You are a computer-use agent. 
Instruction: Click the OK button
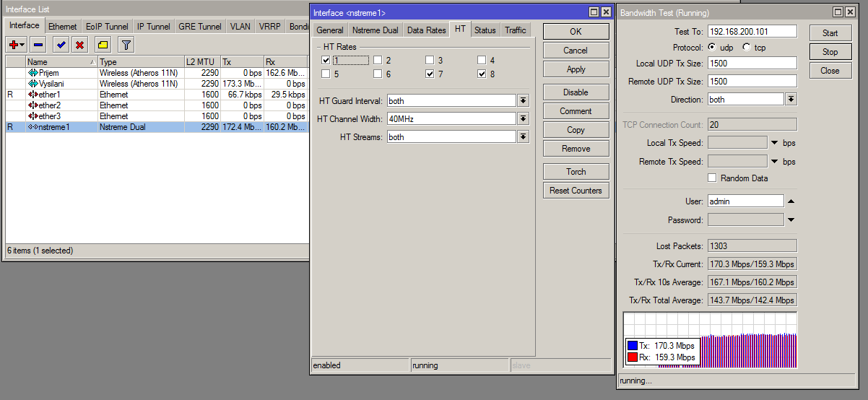pyautogui.click(x=576, y=32)
